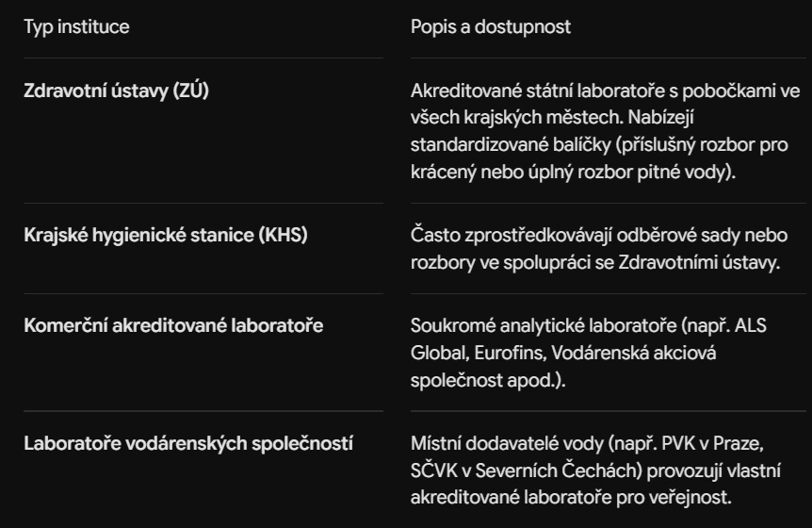Click the 'Eurofins' company name
The height and width of the screenshot is (528, 812).
[510, 354]
